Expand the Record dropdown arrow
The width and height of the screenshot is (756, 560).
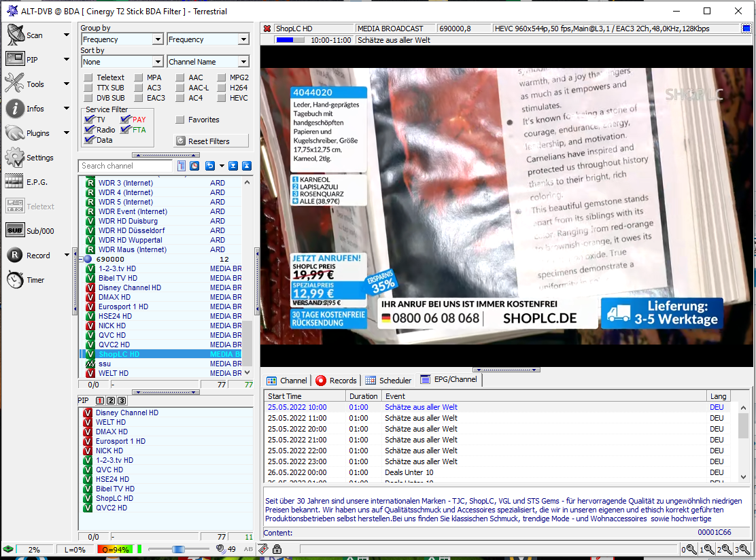(x=67, y=256)
